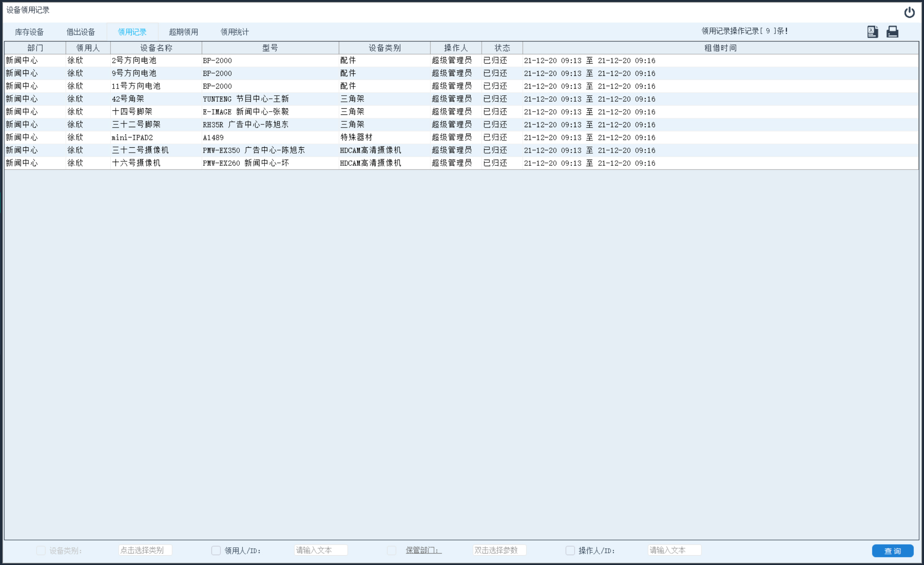The image size is (924, 565).
Task: Toggle the 保管部门 checkbox
Action: pyautogui.click(x=391, y=550)
